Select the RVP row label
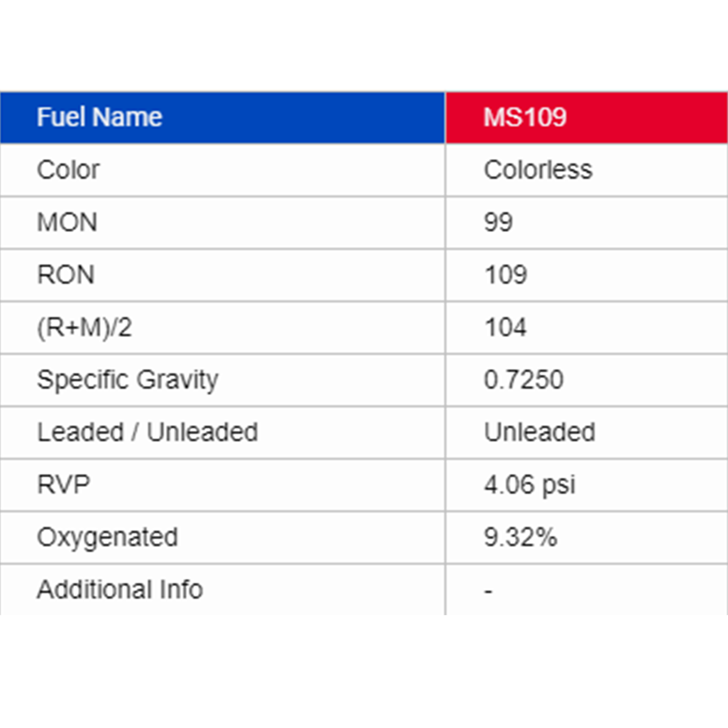 [63, 485]
